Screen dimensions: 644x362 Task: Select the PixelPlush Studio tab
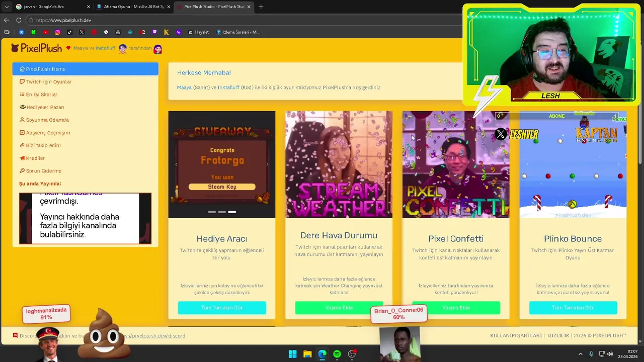[214, 7]
